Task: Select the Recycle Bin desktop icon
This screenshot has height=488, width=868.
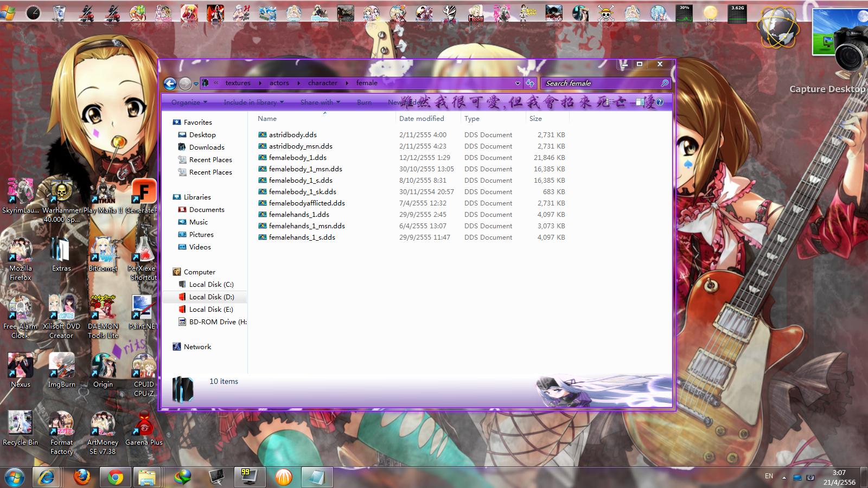Action: click(20, 429)
